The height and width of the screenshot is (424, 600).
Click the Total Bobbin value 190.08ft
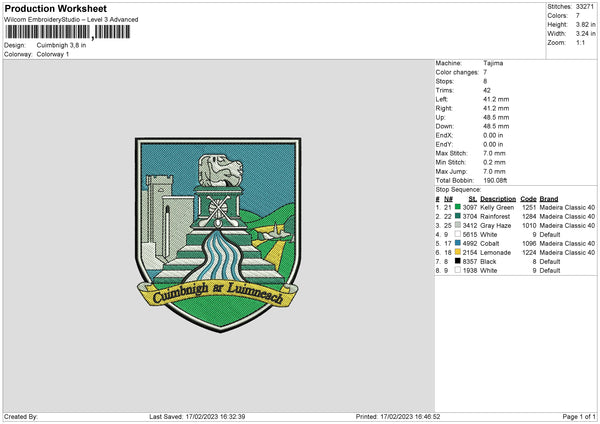click(495, 180)
